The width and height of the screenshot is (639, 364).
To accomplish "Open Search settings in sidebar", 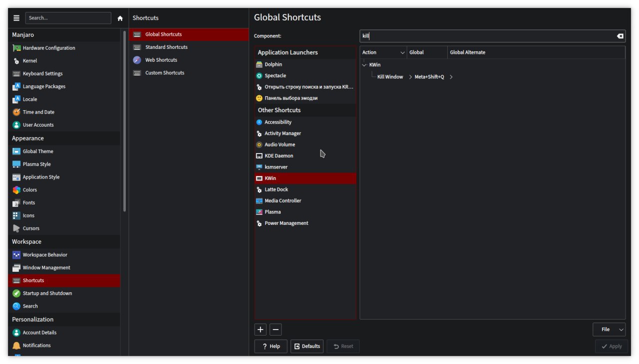I will tap(64, 306).
